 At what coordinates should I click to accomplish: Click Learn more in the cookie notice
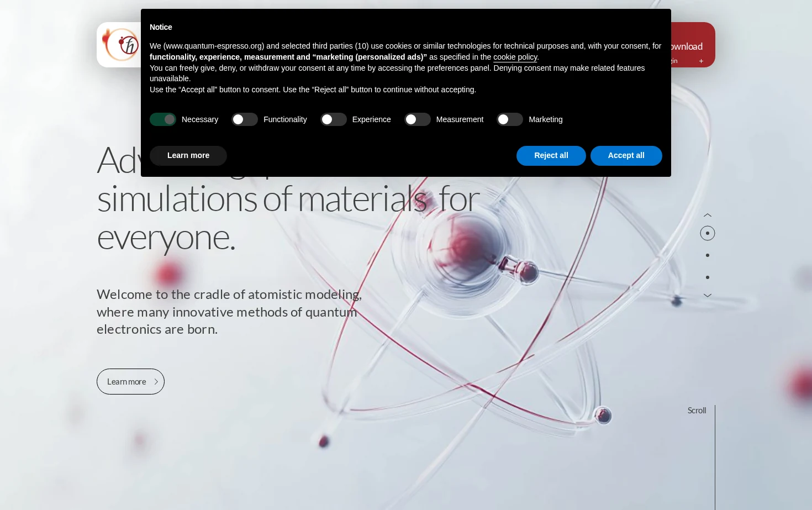188,156
